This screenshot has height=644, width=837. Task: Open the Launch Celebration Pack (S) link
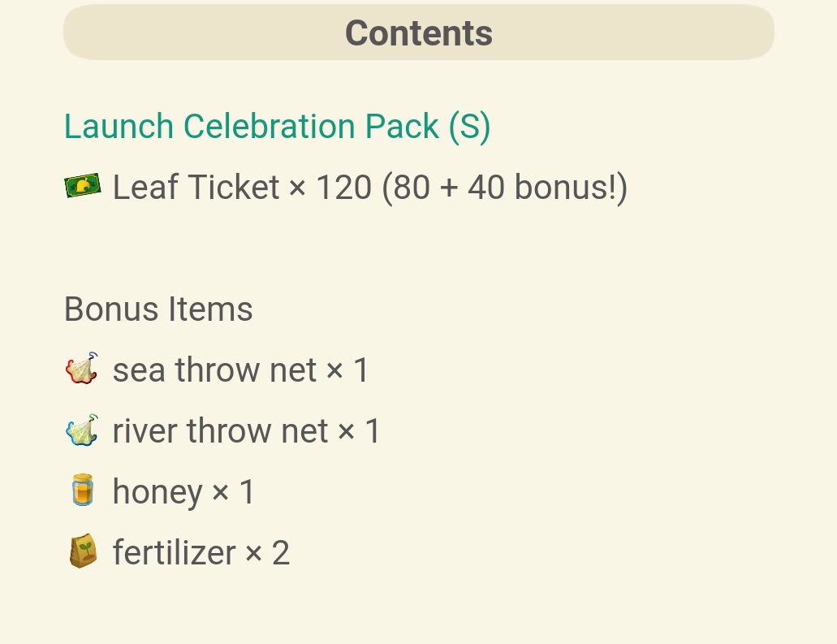[x=277, y=127]
